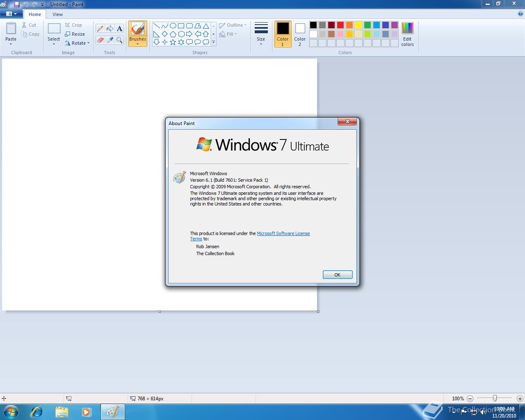
Task: Close the About Paint dialog
Action: (x=347, y=121)
